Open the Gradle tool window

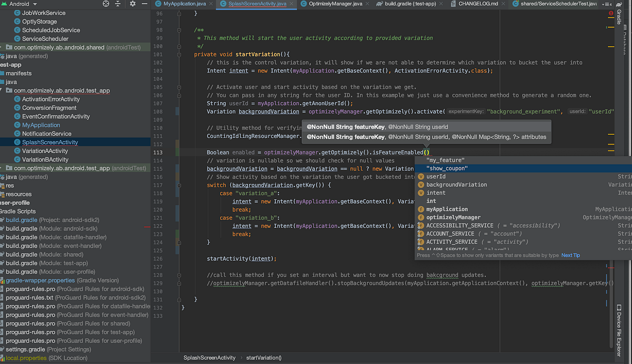tap(619, 17)
